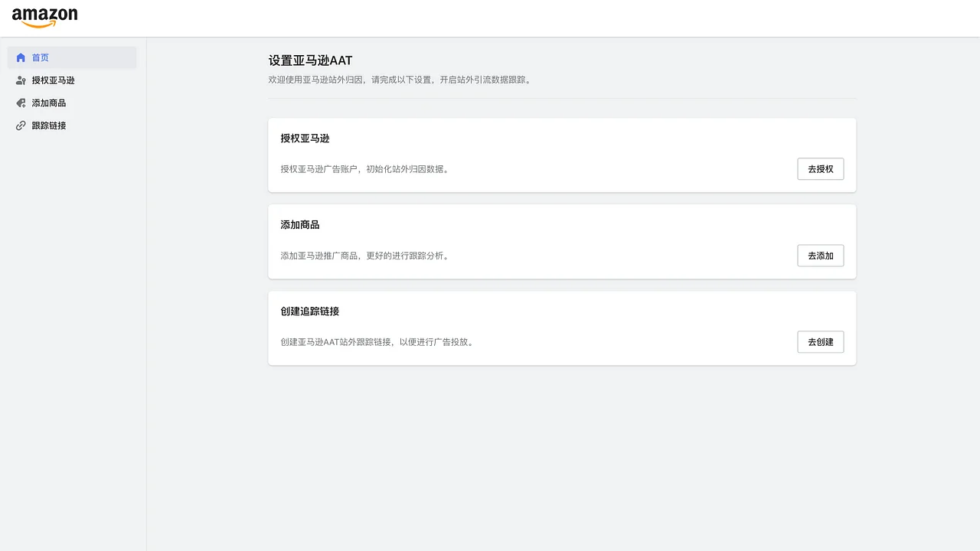This screenshot has width=980, height=551.
Task: Click the 去创建 button
Action: 821,342
